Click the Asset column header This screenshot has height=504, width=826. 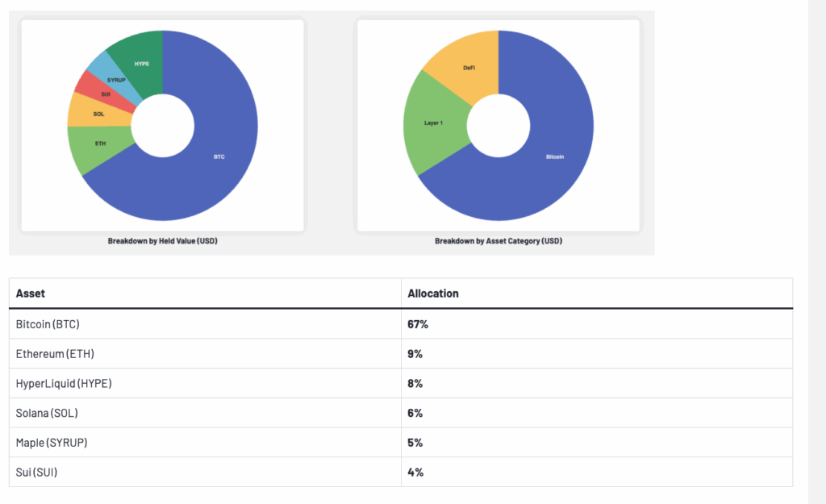[31, 294]
